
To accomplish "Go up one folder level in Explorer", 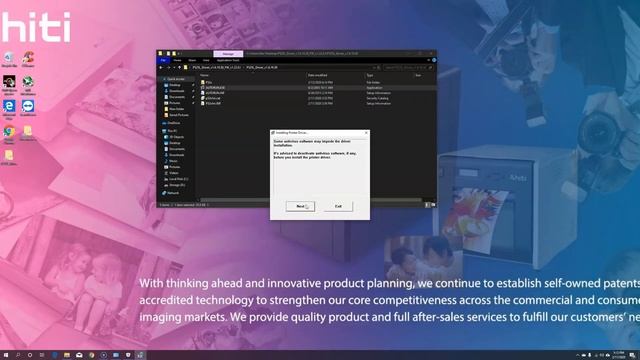I will tap(179, 67).
